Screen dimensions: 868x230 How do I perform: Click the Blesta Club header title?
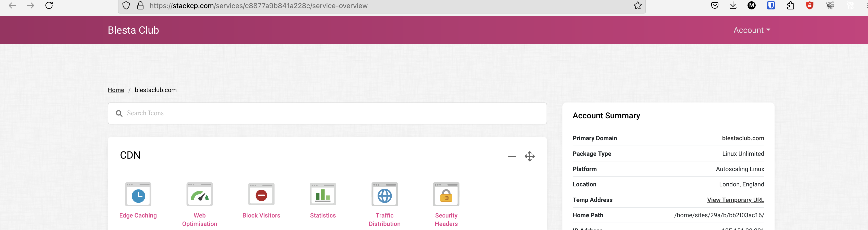(134, 30)
